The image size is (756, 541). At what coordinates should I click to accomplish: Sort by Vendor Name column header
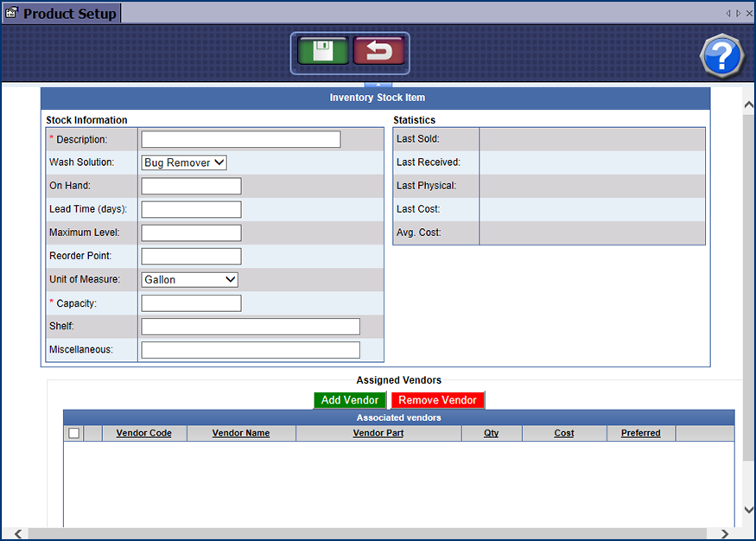coord(241,433)
